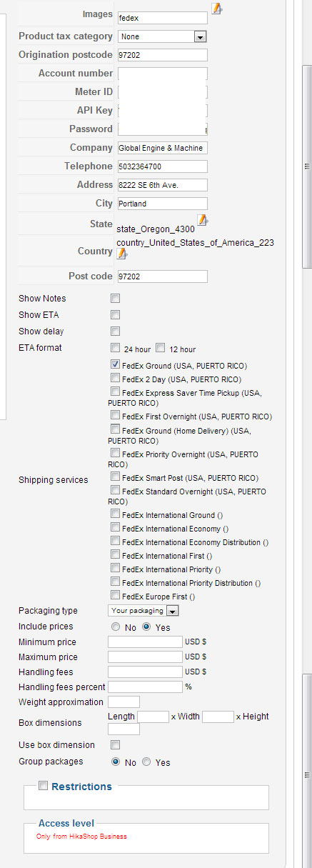
Task: Open the Packaging type dropdown
Action: coord(144,611)
